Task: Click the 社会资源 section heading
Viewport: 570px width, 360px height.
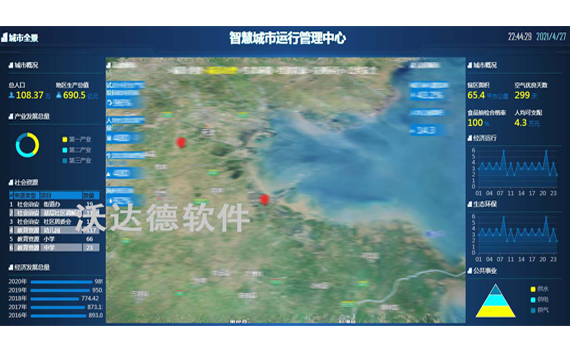Action: click(26, 183)
